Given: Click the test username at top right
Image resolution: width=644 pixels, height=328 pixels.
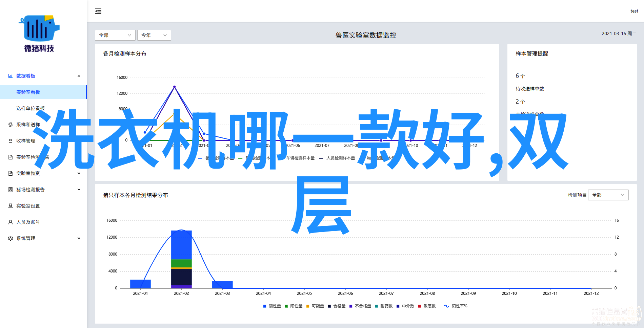Looking at the screenshot, I should (634, 11).
